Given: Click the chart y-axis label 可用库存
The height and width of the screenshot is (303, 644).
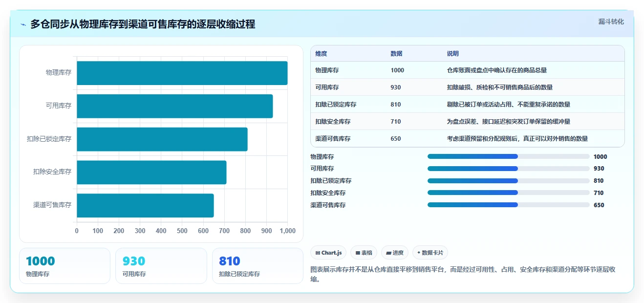Looking at the screenshot, I should click(x=59, y=106).
